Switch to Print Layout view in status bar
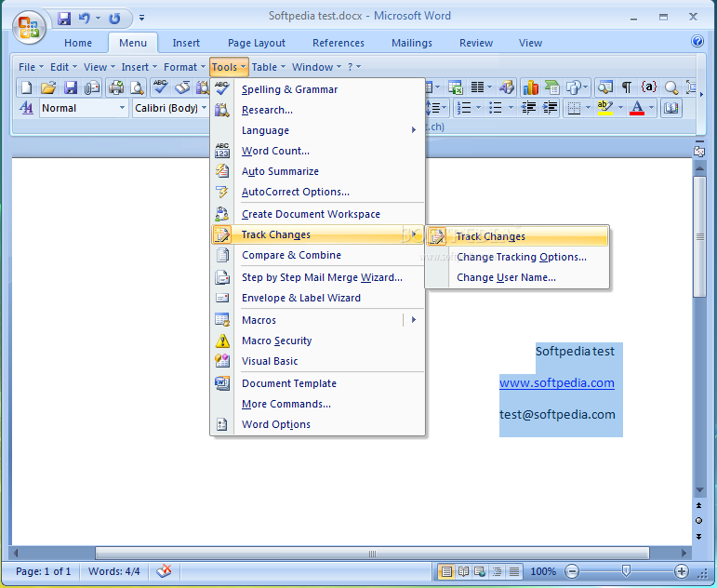 coord(446,571)
